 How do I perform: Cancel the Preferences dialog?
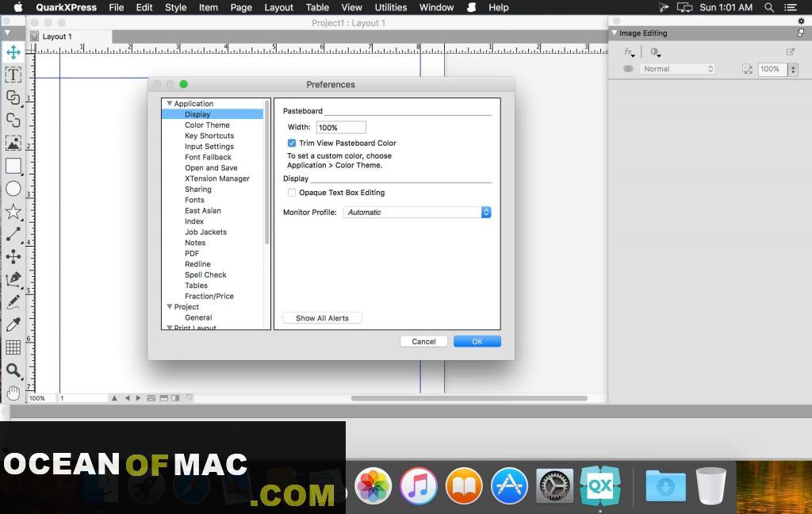click(423, 341)
